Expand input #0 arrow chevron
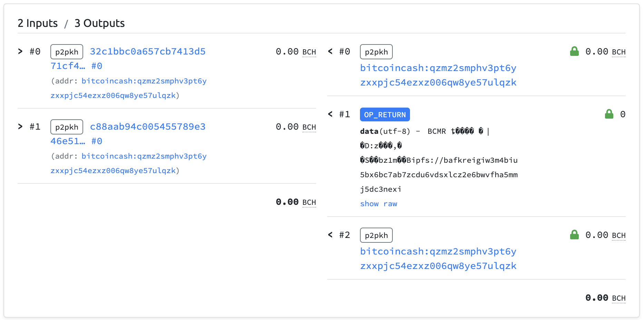 tap(20, 51)
